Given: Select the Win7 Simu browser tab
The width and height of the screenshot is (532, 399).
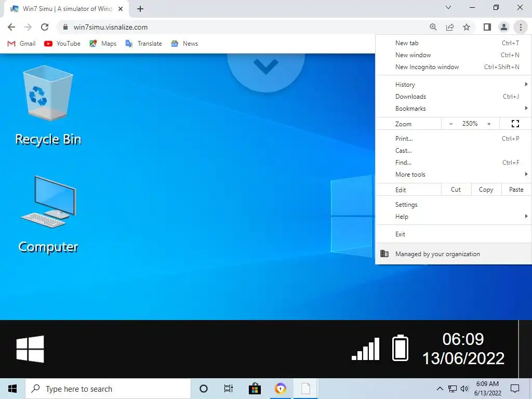Looking at the screenshot, I should (66, 9).
